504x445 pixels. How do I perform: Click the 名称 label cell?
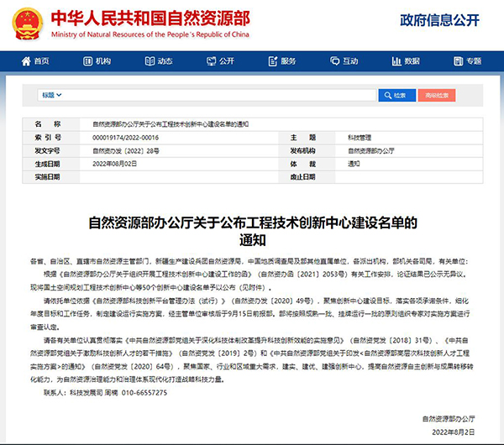tap(50, 124)
